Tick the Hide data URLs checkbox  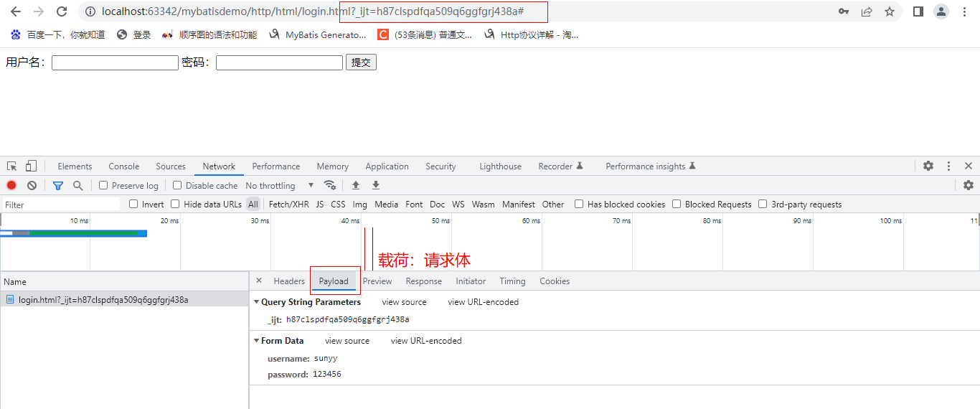(x=176, y=204)
